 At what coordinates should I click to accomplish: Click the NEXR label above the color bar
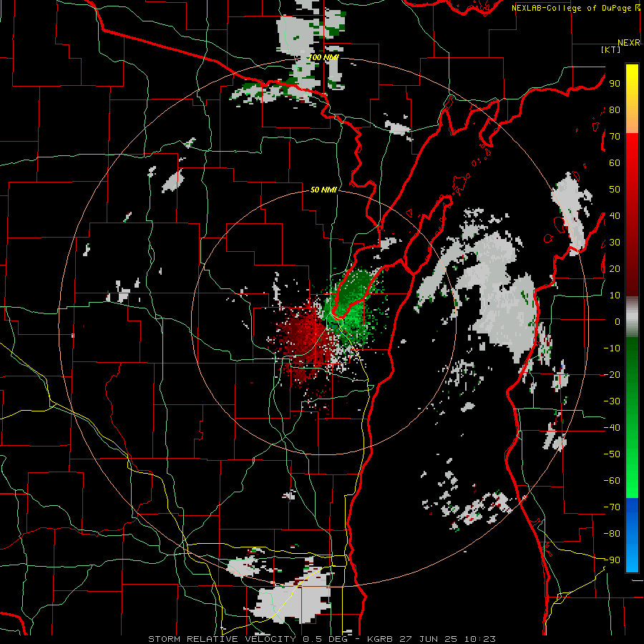click(629, 43)
